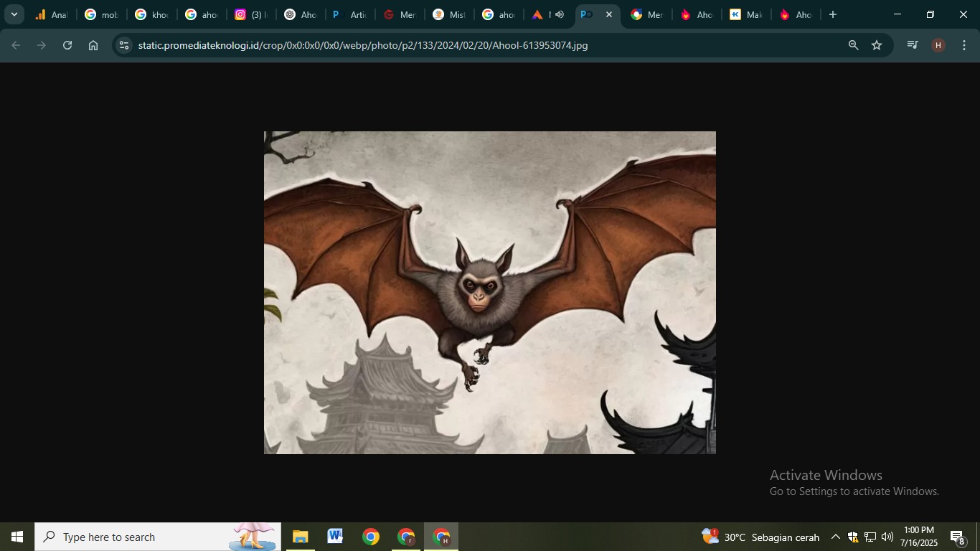Open the tab search dropdown arrow

(x=14, y=14)
